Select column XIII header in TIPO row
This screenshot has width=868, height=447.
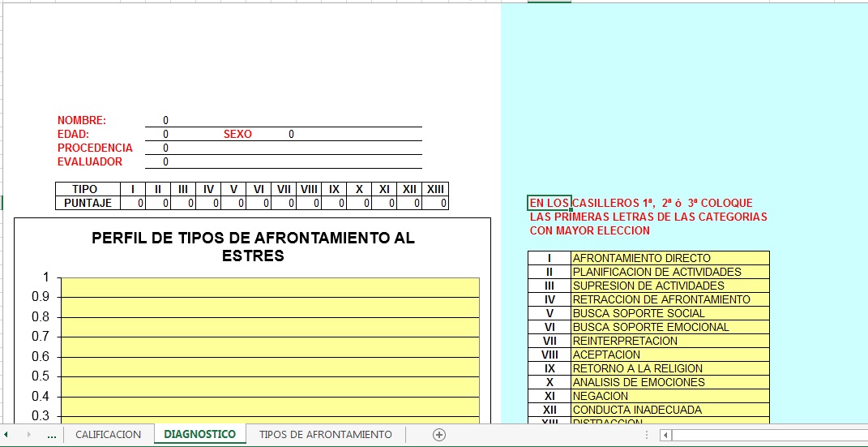(436, 190)
